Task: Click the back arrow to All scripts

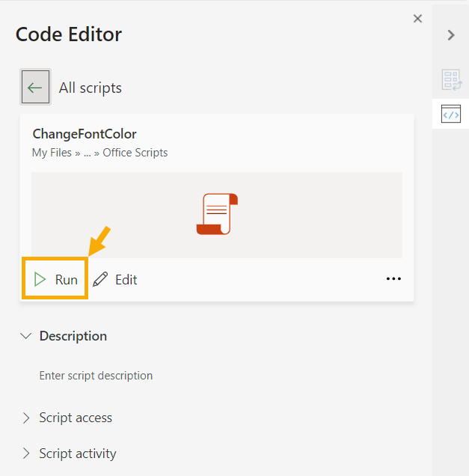Action: [34, 88]
